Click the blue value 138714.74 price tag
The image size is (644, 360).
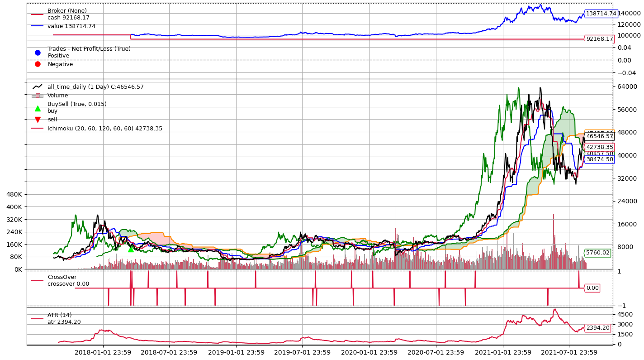click(x=601, y=14)
